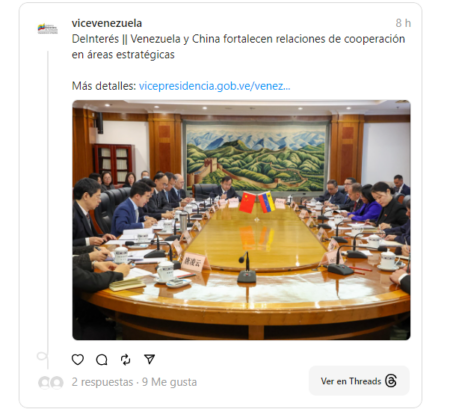Screen dimensions: 450x409
Task: Share the post via paper plane icon
Action: click(149, 359)
